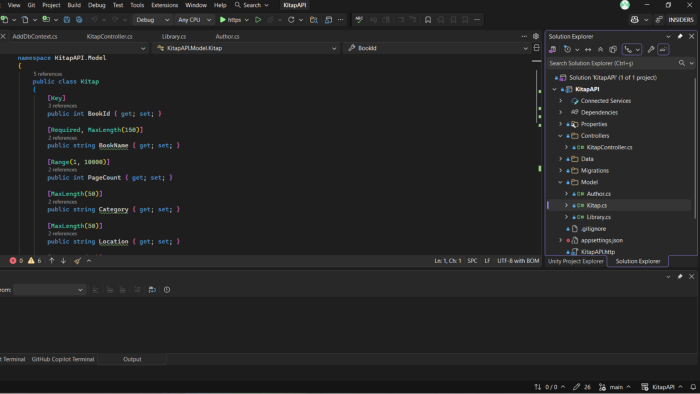The width and height of the screenshot is (700, 394).
Task: Open the GitHub Copilot Terminal tab
Action: (63, 359)
